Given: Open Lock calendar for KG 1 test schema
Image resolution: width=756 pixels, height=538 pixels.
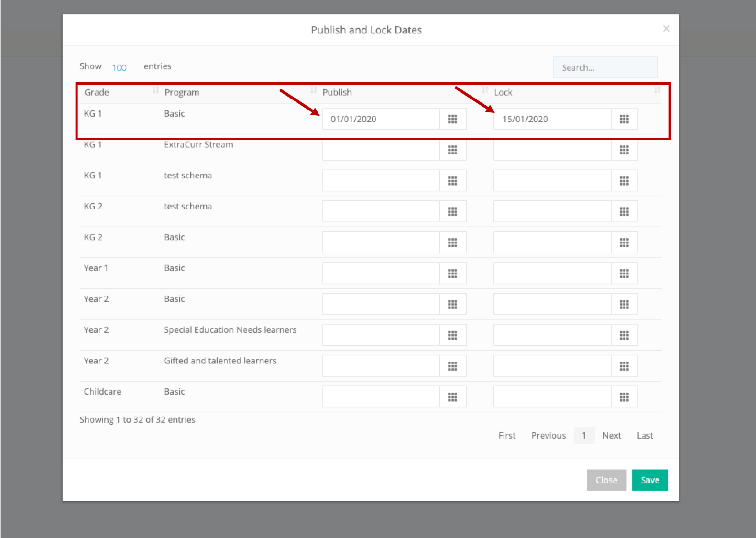Looking at the screenshot, I should pos(624,181).
